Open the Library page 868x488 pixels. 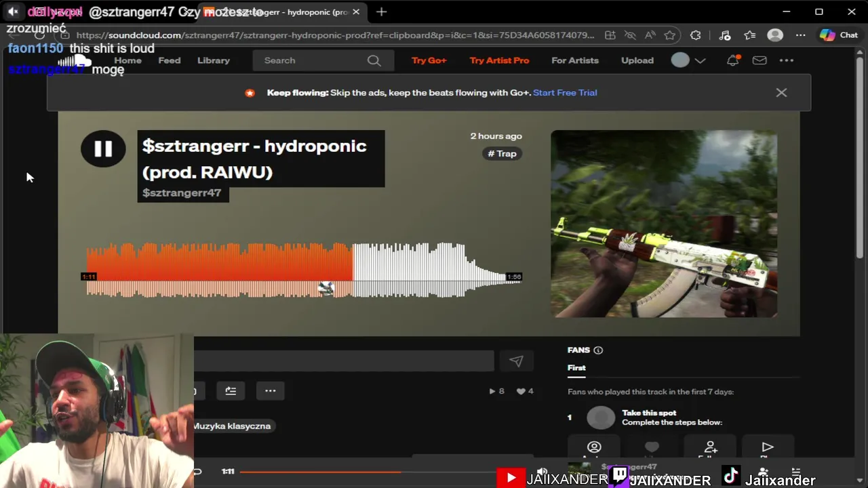[x=214, y=60]
